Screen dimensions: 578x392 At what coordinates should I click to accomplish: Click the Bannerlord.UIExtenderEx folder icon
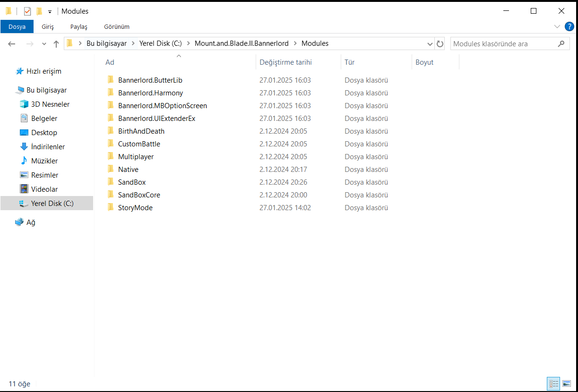pos(111,118)
